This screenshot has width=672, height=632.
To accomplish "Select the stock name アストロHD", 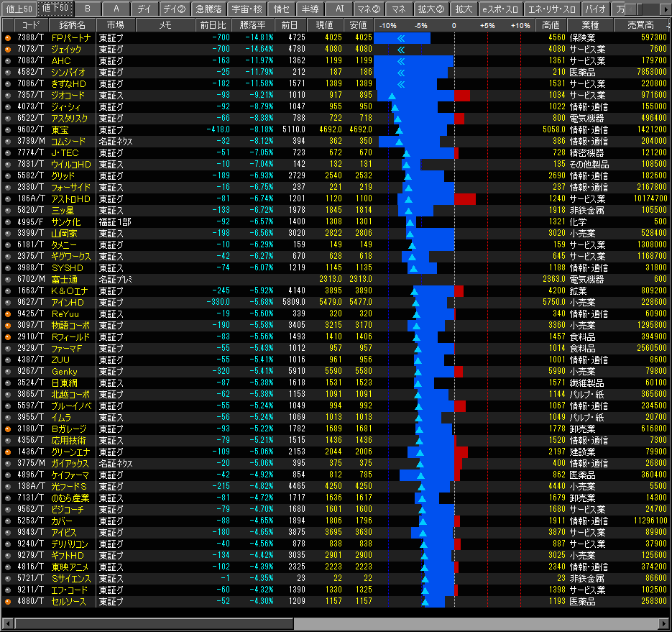I will point(70,198).
